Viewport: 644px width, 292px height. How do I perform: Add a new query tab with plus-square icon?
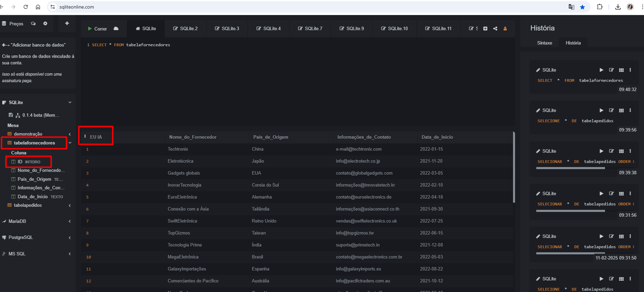[485, 28]
